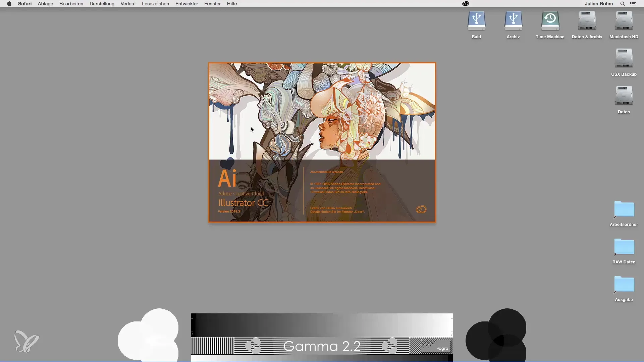Select the Daten & Archiv drive icon
This screenshot has height=362, width=644.
[587, 21]
